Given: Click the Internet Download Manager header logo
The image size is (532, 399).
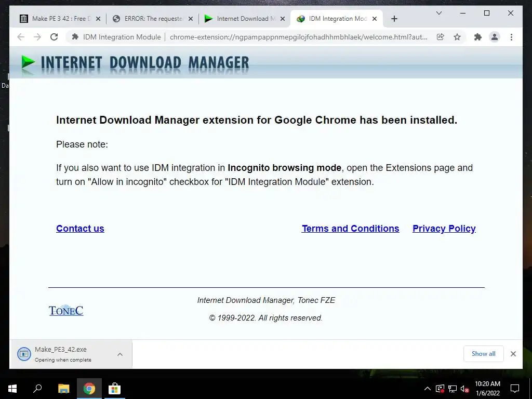Looking at the screenshot, I should pyautogui.click(x=135, y=64).
